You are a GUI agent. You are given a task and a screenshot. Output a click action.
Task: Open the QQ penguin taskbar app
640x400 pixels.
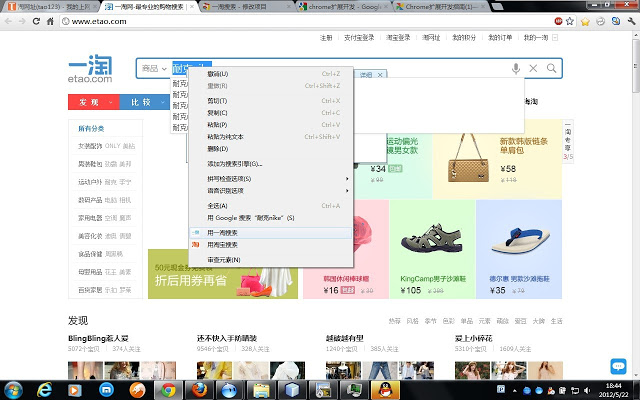click(386, 390)
